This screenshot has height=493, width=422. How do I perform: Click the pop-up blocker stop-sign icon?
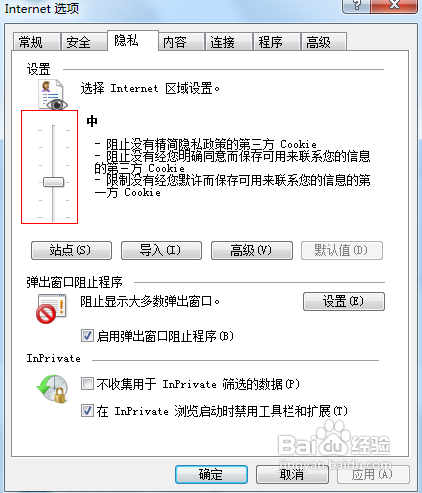(51, 309)
